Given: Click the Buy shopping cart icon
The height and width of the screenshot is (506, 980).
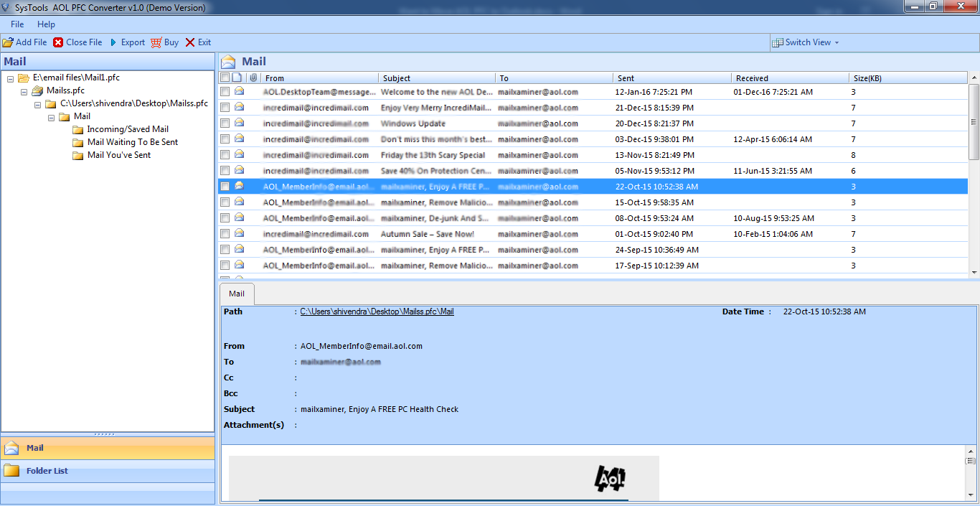Looking at the screenshot, I should pyautogui.click(x=156, y=42).
